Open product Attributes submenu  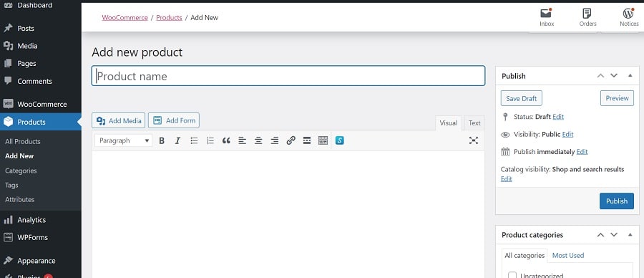[x=20, y=199]
